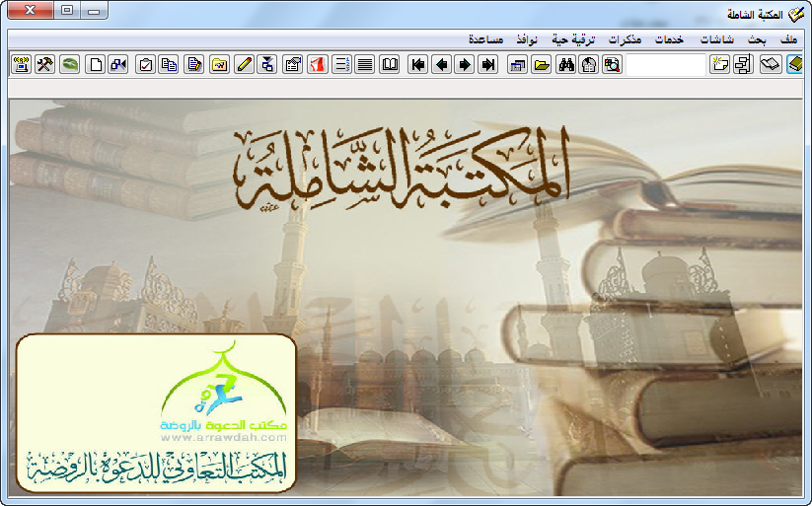
Task: Maximize the المكتبة الشاملة window
Action: point(67,11)
